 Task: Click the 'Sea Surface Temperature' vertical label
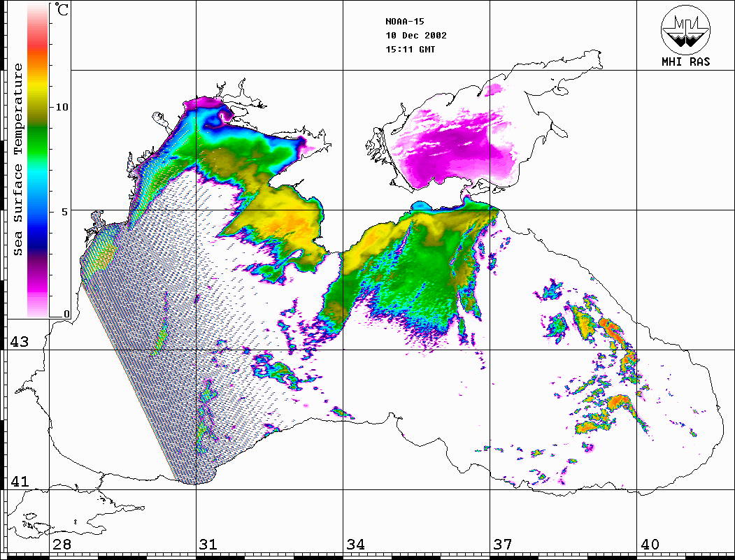pyautogui.click(x=17, y=159)
